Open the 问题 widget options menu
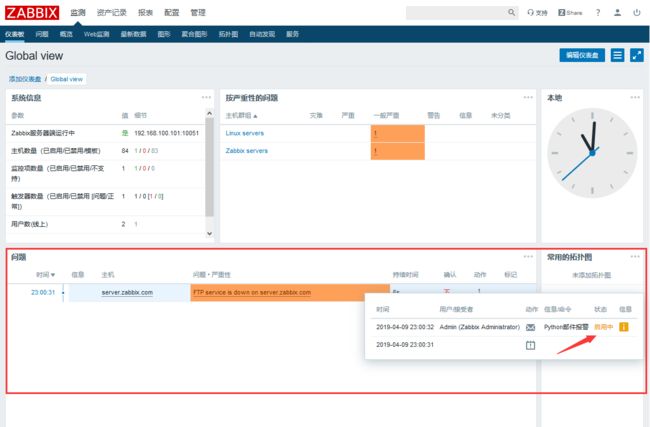Viewport: 650px width, 427px height. pos(528,257)
